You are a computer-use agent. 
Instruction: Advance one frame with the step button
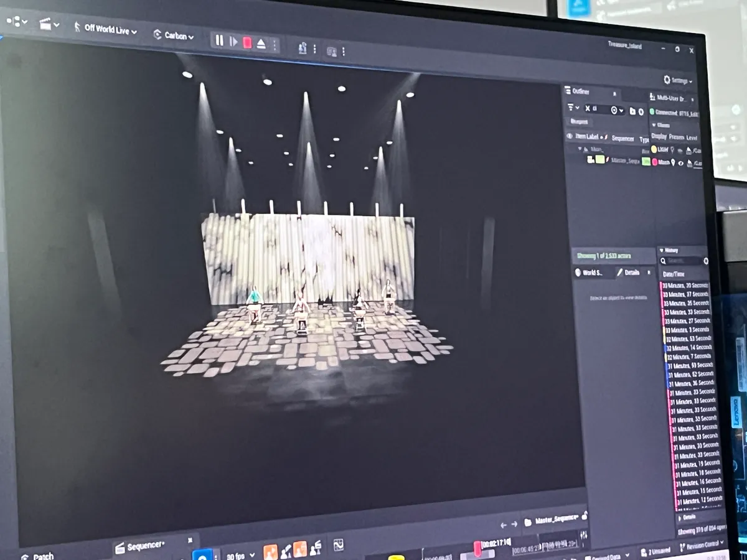(x=233, y=42)
